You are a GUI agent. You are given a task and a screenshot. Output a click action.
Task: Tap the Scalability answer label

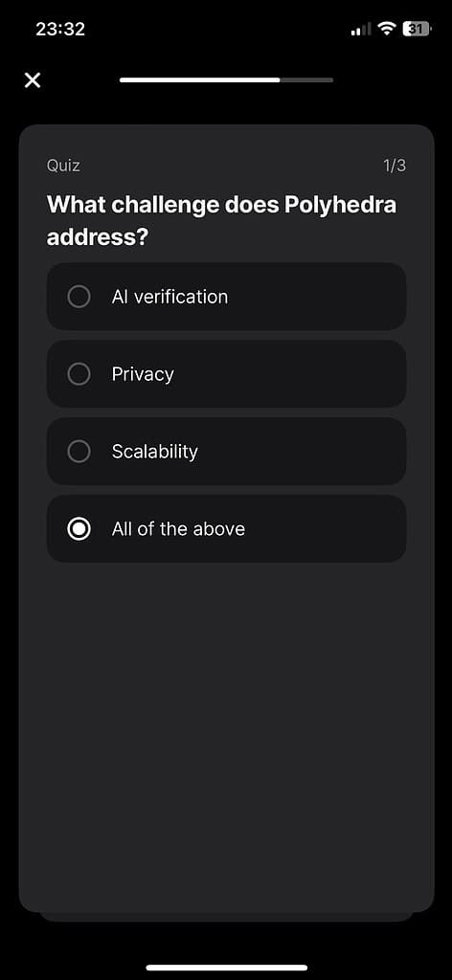click(154, 452)
